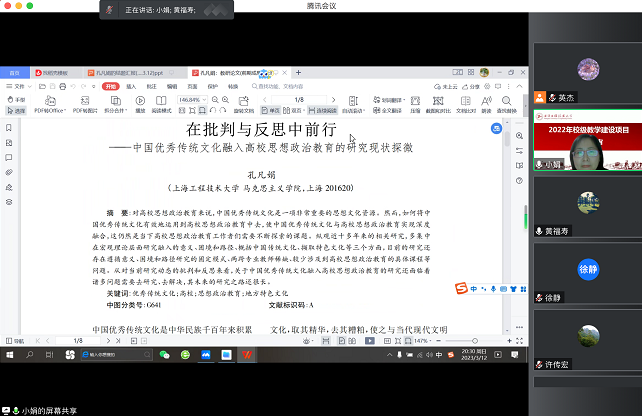
Task: Click the page number input field
Action: click(x=298, y=99)
